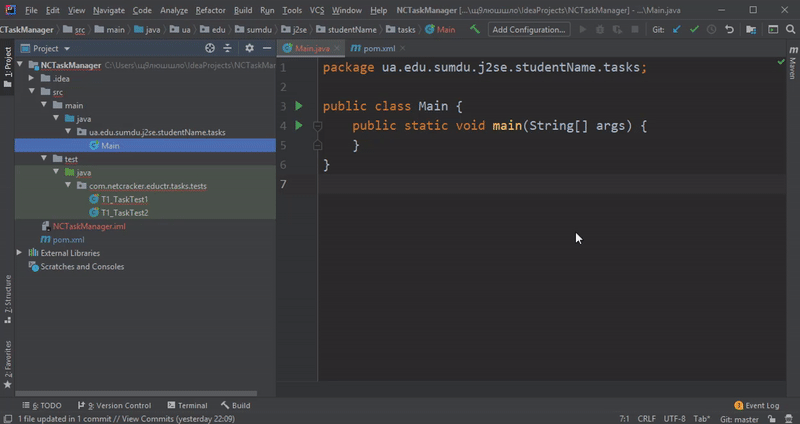800x424 pixels.
Task: Open Project panel settings gear
Action: [x=249, y=48]
